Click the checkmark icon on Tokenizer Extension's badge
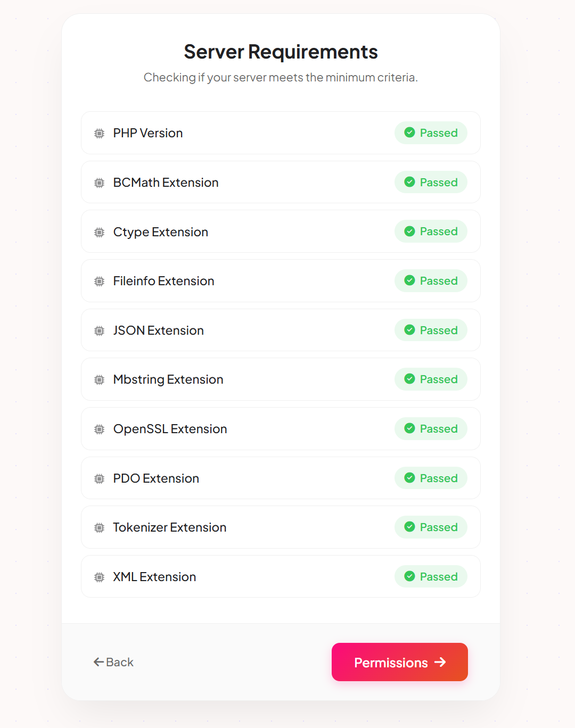The image size is (575, 728). [409, 527]
